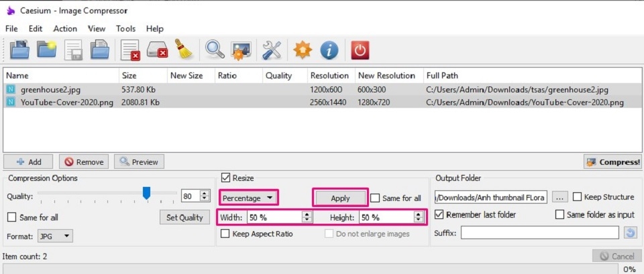
Task: Decrease Quality value with down arrow
Action: tap(205, 199)
